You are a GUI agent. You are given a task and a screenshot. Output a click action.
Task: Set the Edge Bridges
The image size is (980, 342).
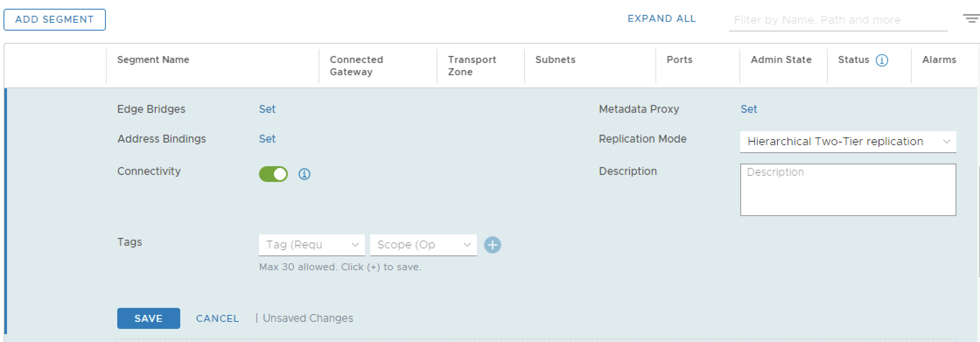[267, 109]
